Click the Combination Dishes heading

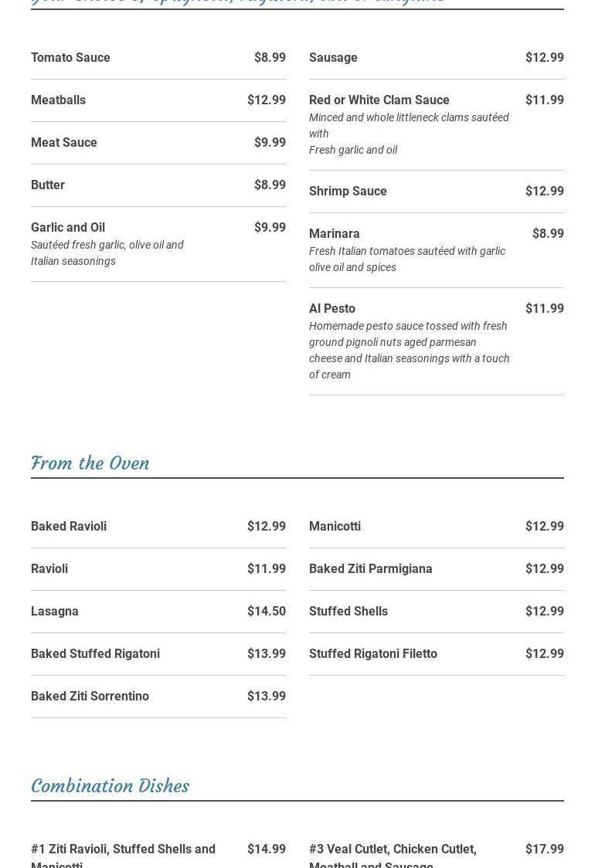pos(110,786)
